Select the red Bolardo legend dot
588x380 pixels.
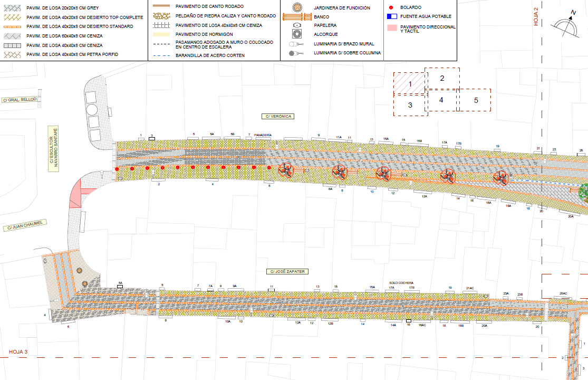[x=390, y=8]
